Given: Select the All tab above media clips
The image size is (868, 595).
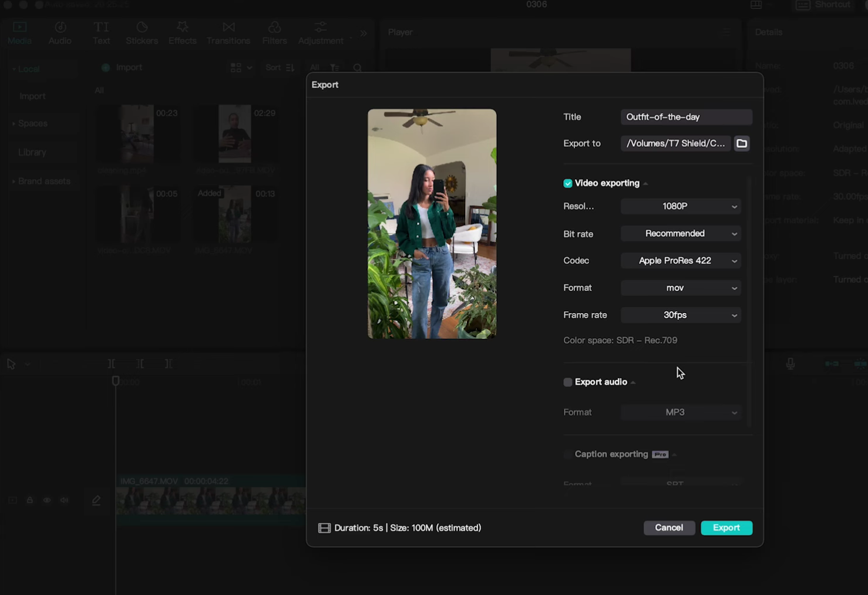Looking at the screenshot, I should 99,90.
